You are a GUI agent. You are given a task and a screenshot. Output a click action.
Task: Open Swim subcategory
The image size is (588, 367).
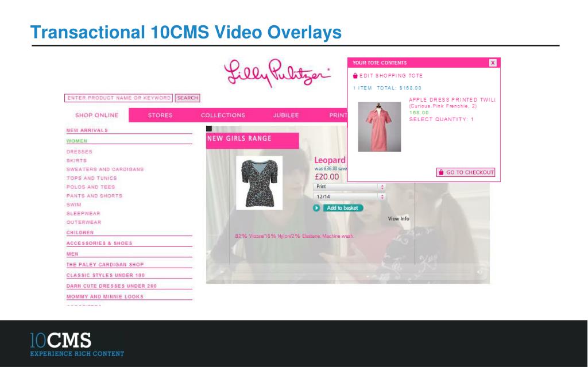pos(74,204)
